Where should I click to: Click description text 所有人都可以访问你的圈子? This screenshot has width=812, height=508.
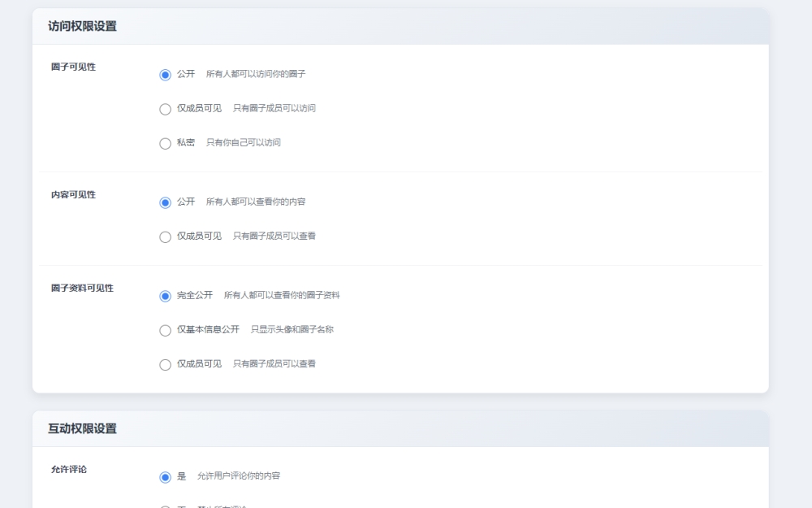256,74
